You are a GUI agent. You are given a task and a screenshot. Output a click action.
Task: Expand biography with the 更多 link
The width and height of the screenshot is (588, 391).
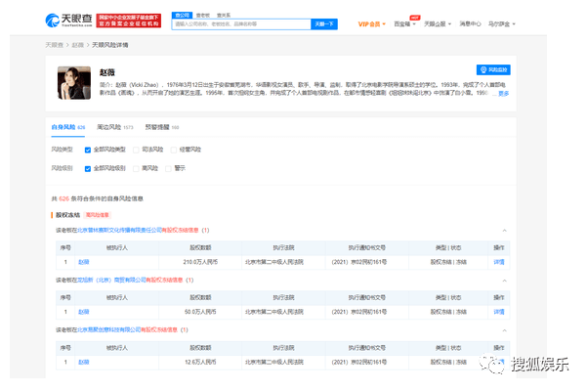[x=503, y=94]
